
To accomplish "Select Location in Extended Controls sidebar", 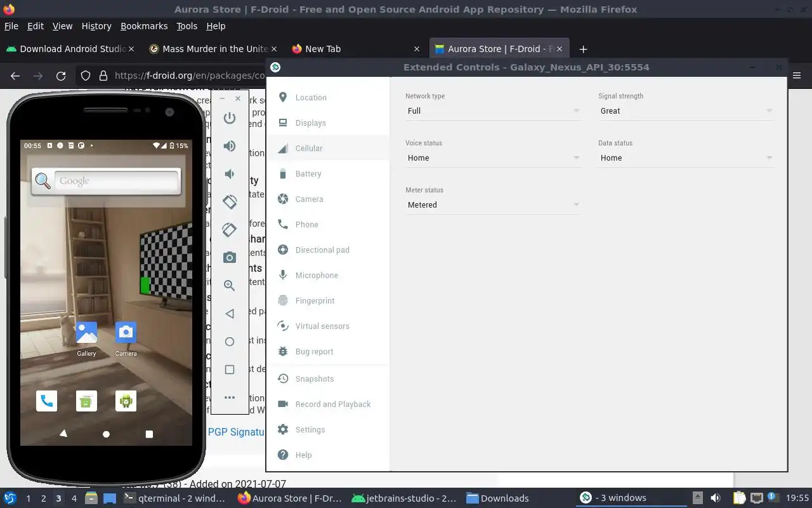I will pyautogui.click(x=328, y=97).
